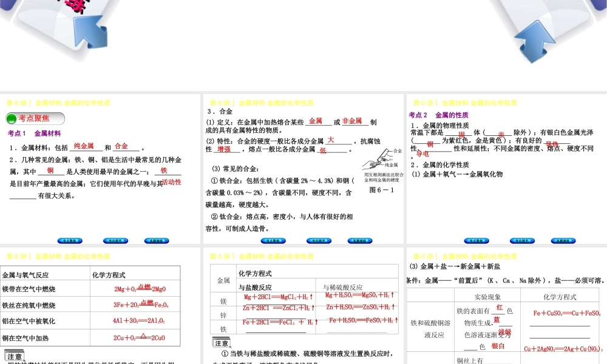Click the equation 2Cu+O2 △ 2CuO

[x=140, y=337]
